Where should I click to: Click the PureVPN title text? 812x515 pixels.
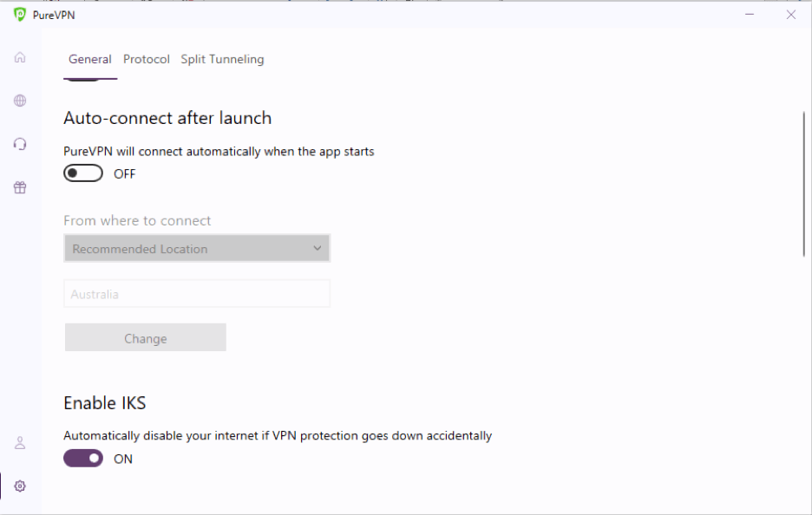[53, 15]
